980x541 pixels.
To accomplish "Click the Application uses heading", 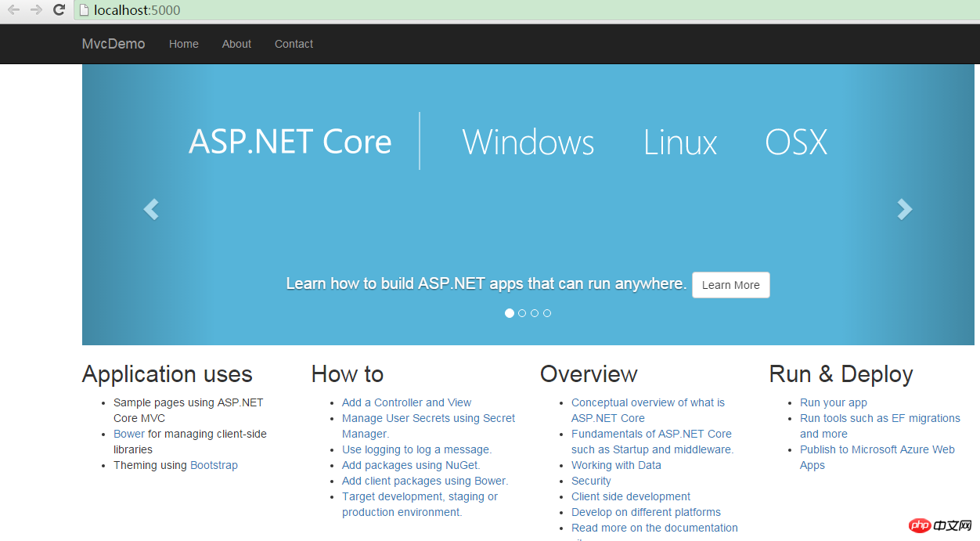I will click(168, 374).
